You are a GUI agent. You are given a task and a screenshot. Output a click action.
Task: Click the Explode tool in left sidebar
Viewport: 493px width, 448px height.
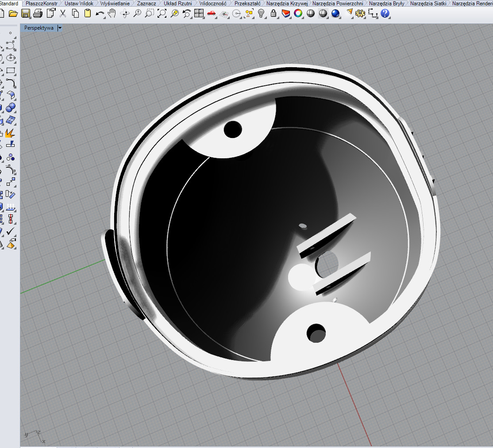(10, 133)
